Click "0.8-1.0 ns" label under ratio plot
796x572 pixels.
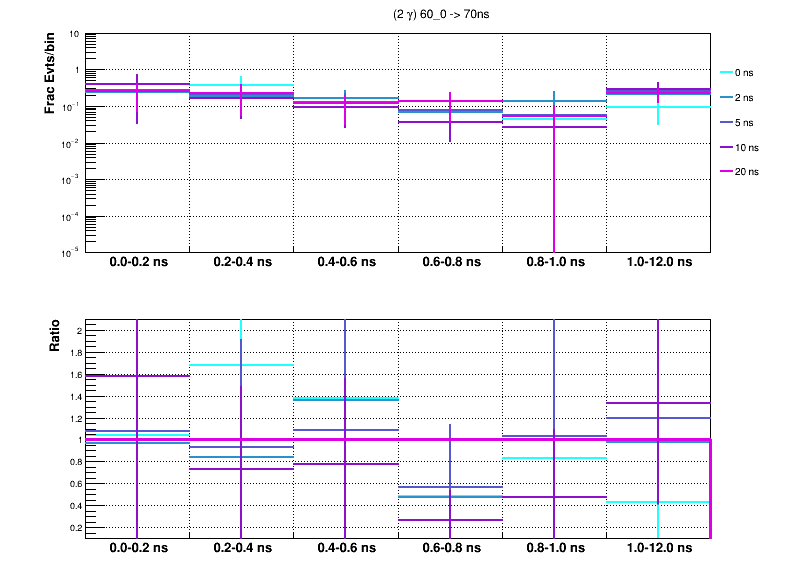[x=553, y=549]
